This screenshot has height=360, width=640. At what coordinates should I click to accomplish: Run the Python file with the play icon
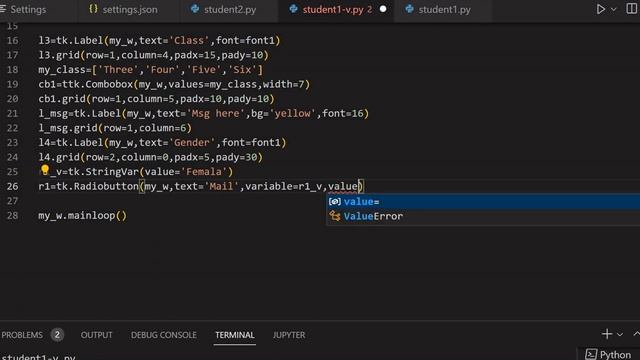point(600,9)
